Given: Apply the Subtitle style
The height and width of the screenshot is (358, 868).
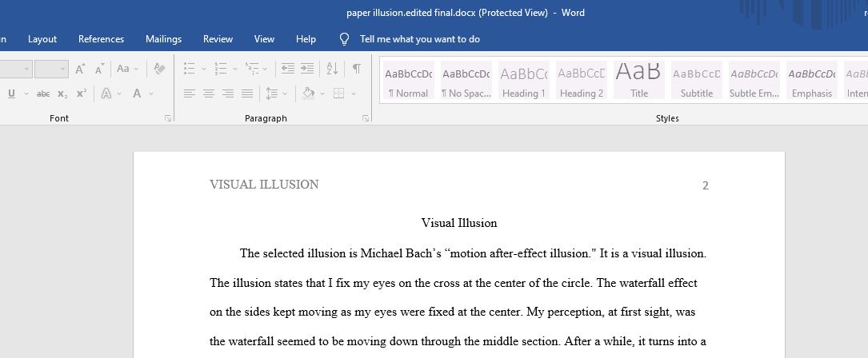Looking at the screenshot, I should tap(696, 80).
